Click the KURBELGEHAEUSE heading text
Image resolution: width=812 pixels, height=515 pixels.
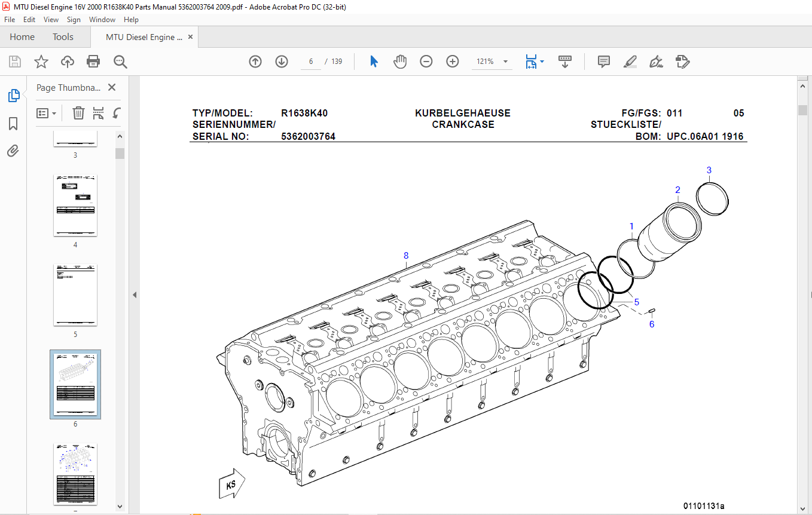coord(463,113)
